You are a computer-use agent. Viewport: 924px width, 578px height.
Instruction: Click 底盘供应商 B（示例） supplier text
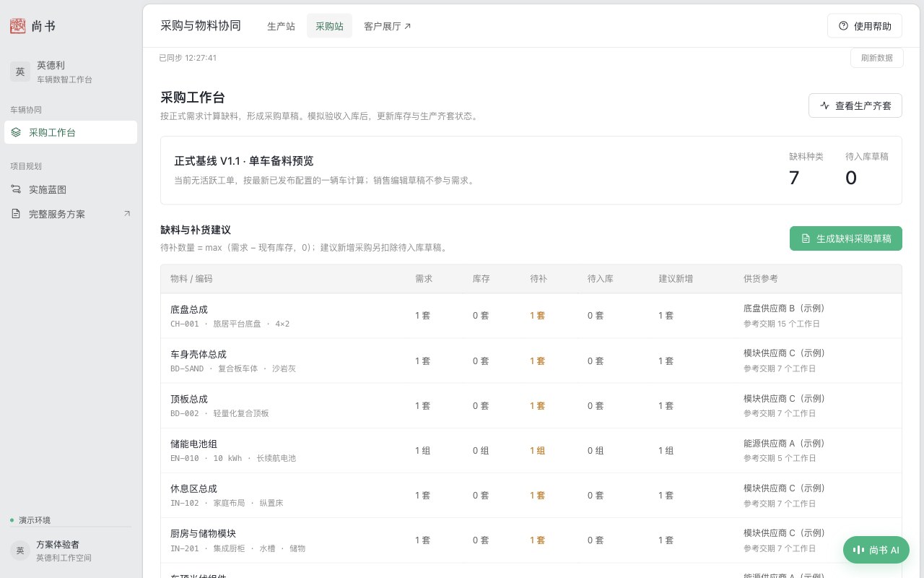pyautogui.click(x=784, y=308)
